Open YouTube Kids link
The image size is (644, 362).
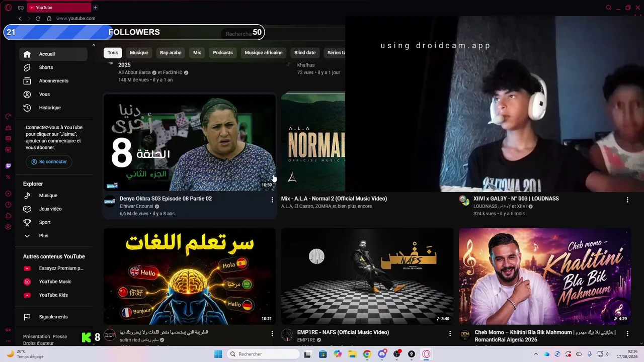[x=53, y=295]
